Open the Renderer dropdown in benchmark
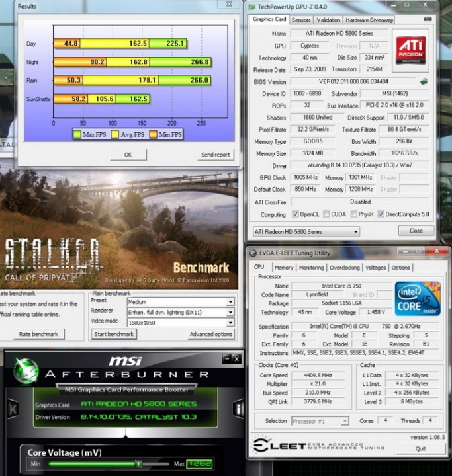 pos(181,312)
